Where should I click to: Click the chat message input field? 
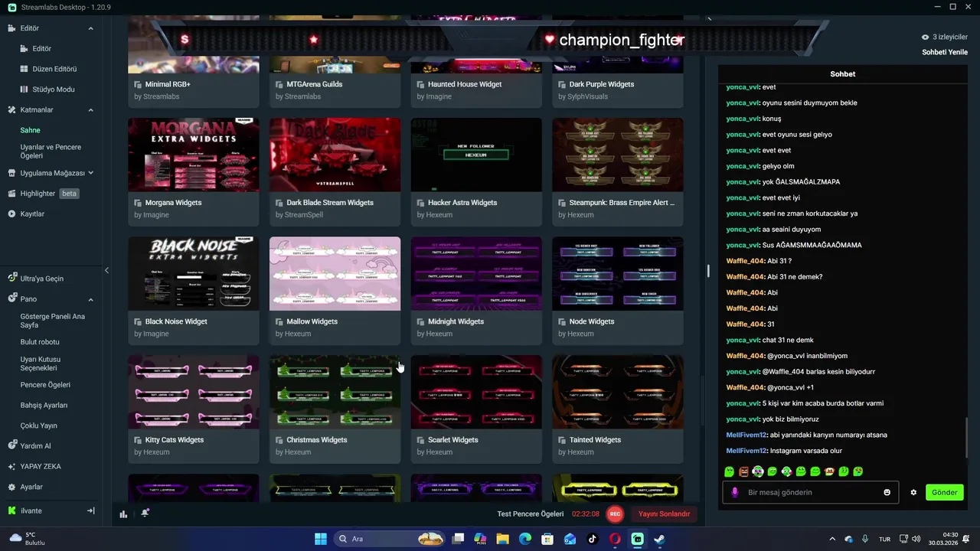coord(812,492)
